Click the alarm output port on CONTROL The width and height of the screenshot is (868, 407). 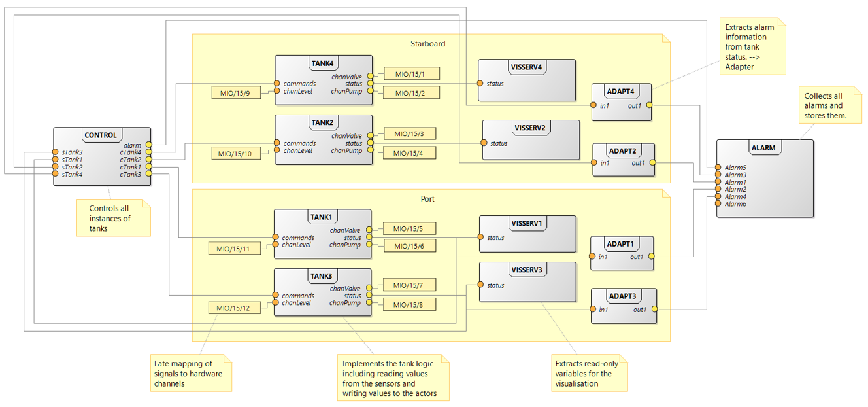click(x=149, y=145)
